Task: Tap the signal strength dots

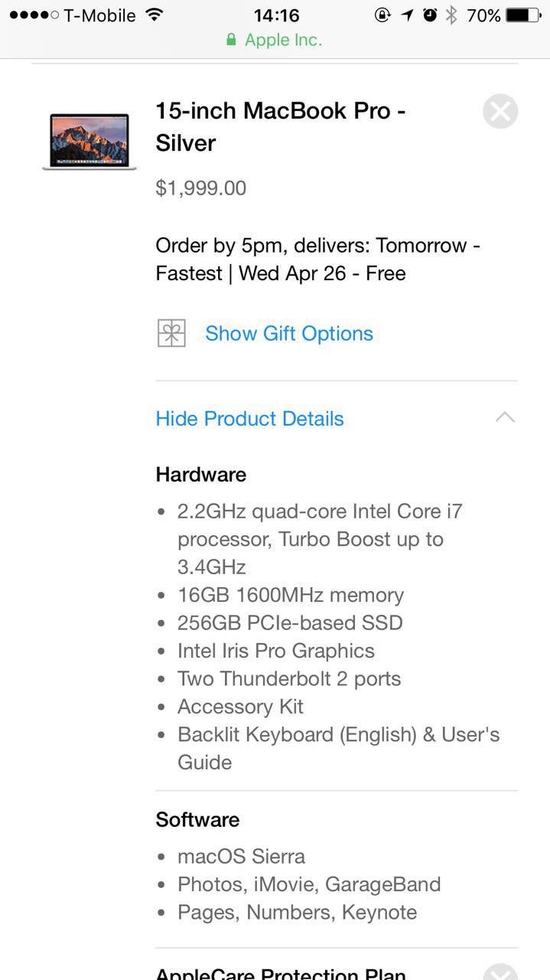Action: pos(34,15)
